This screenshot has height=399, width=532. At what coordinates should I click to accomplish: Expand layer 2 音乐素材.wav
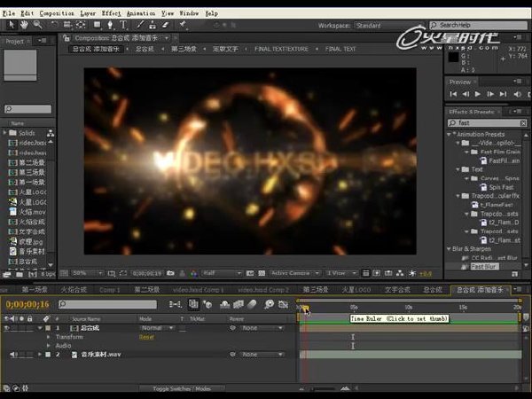click(x=40, y=355)
